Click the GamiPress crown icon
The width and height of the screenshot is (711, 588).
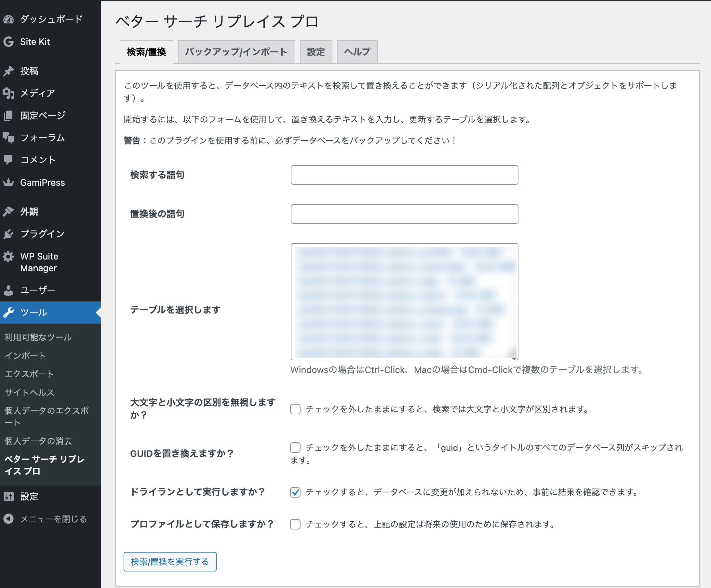pos(8,182)
